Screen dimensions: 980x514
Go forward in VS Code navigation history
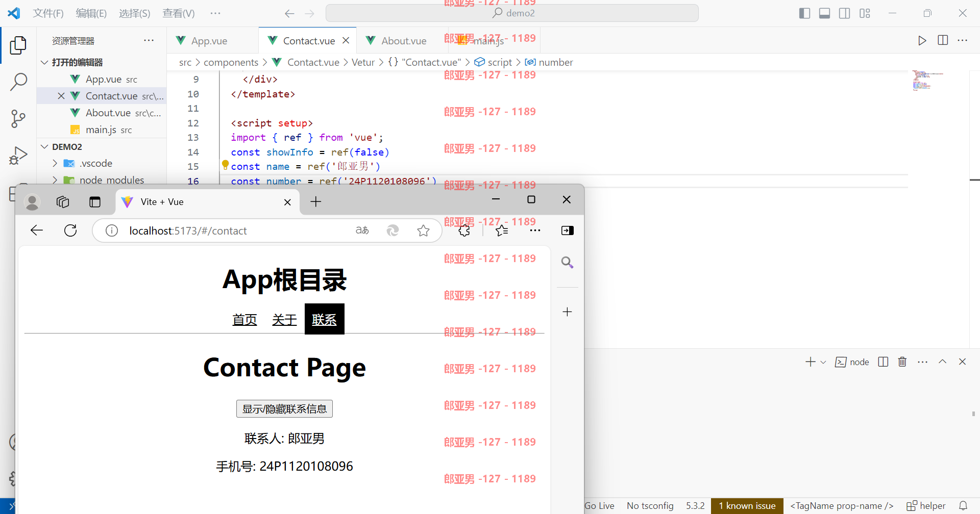(x=309, y=14)
